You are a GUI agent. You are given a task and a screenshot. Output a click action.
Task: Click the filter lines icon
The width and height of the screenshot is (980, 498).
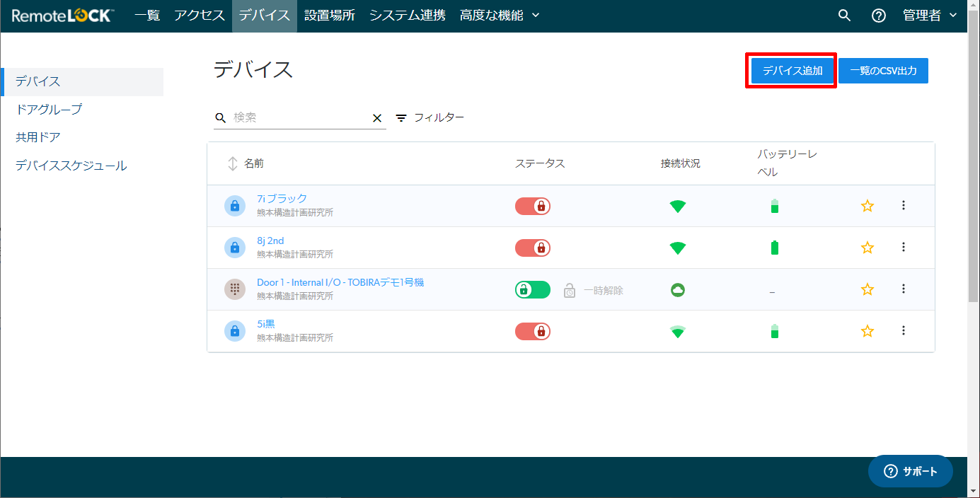401,118
